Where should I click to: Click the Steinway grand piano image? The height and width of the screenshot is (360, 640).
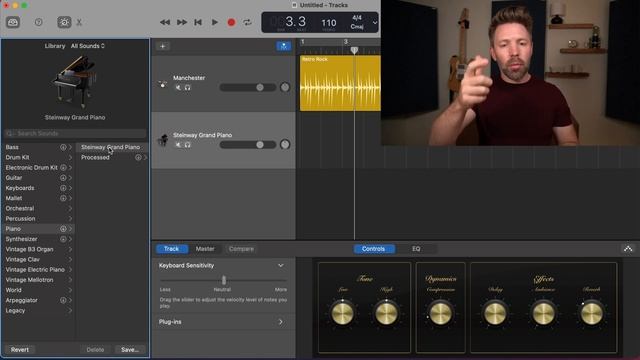pyautogui.click(x=75, y=82)
